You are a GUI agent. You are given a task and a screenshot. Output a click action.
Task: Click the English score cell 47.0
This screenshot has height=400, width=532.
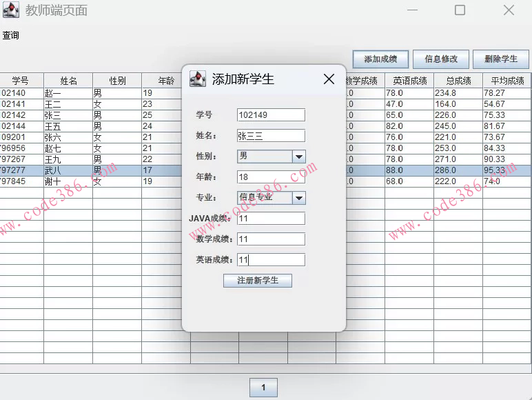[409, 104]
